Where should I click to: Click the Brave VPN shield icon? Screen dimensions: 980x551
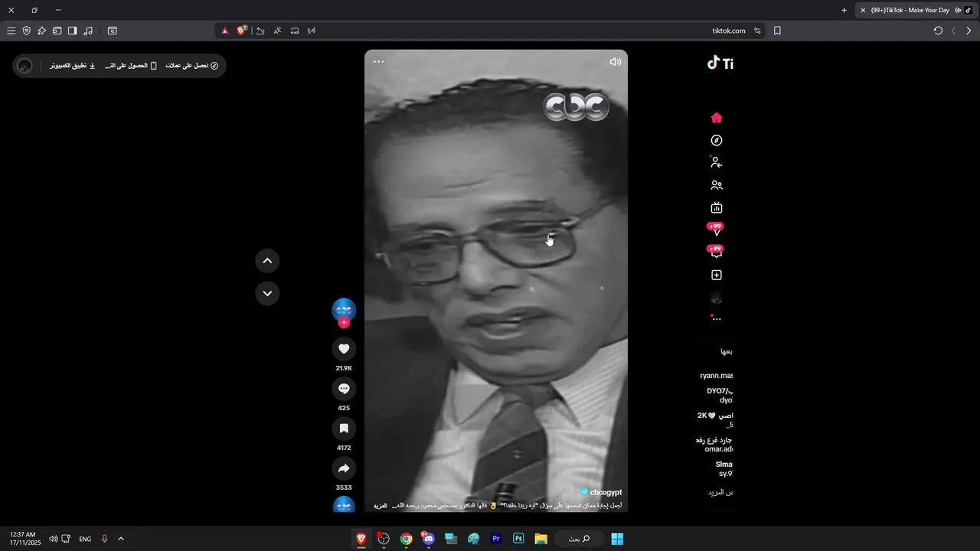[26, 31]
